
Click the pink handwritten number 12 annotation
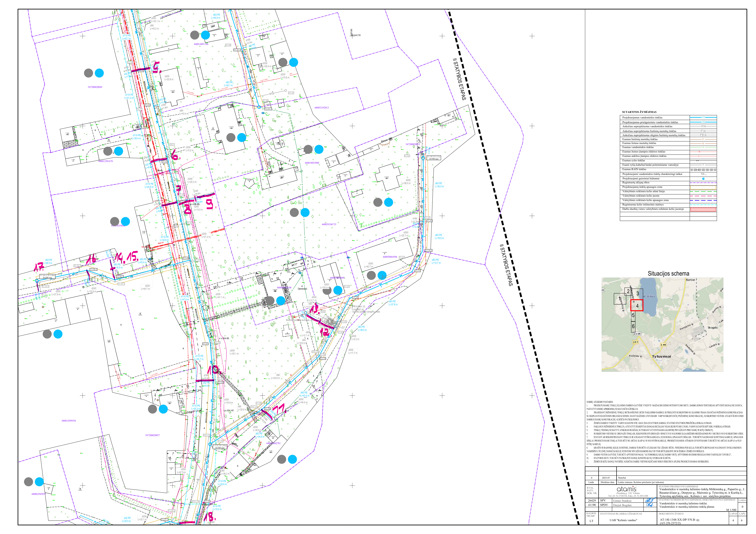pyautogui.click(x=325, y=332)
